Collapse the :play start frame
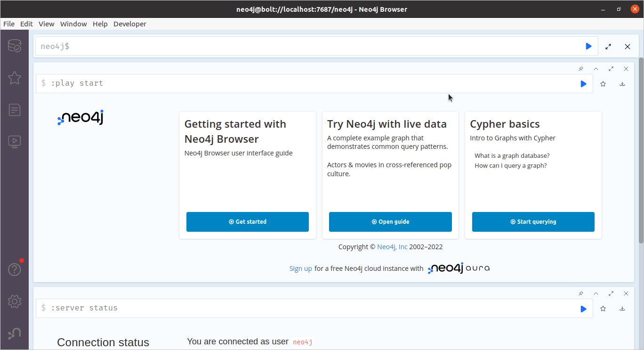The height and width of the screenshot is (350, 644). tap(596, 69)
